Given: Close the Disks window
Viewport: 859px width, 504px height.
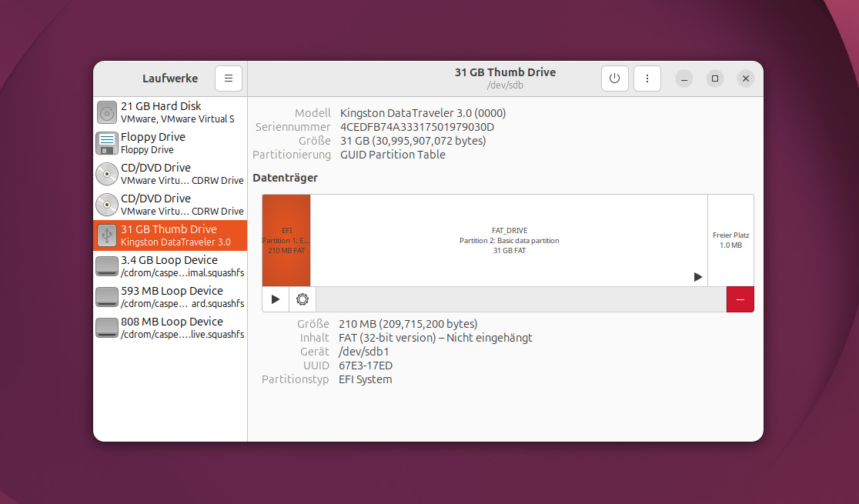Looking at the screenshot, I should (x=746, y=78).
